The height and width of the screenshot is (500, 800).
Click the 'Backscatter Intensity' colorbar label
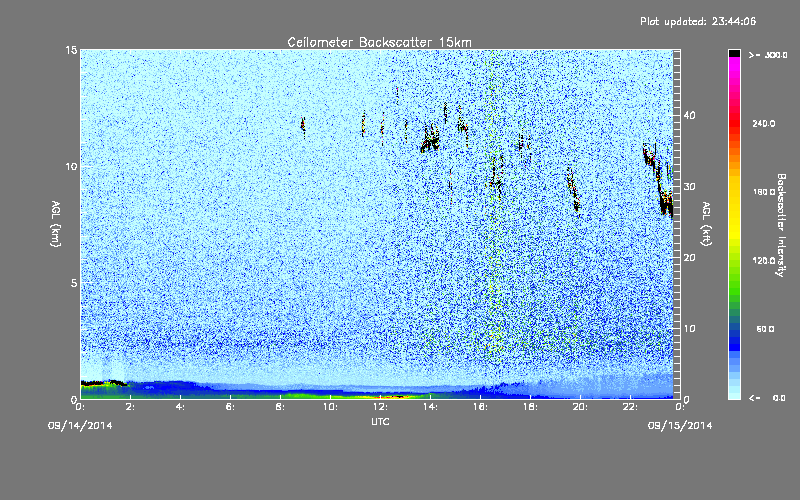781,225
